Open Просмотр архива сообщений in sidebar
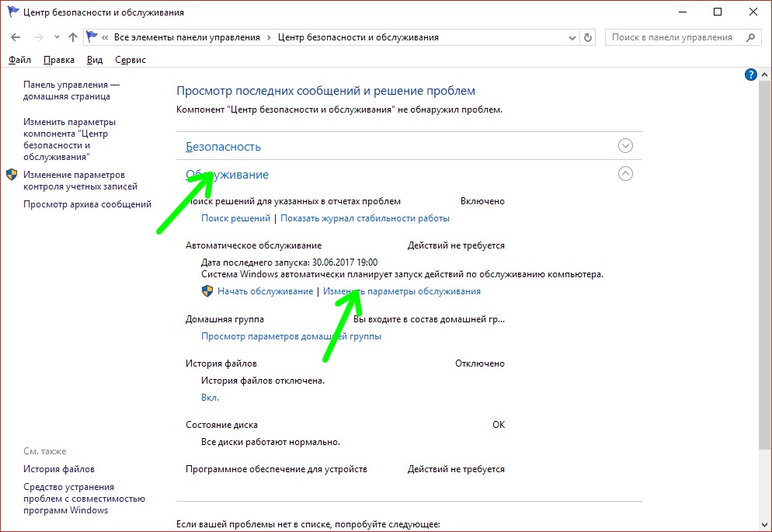The height and width of the screenshot is (532, 772). (87, 204)
